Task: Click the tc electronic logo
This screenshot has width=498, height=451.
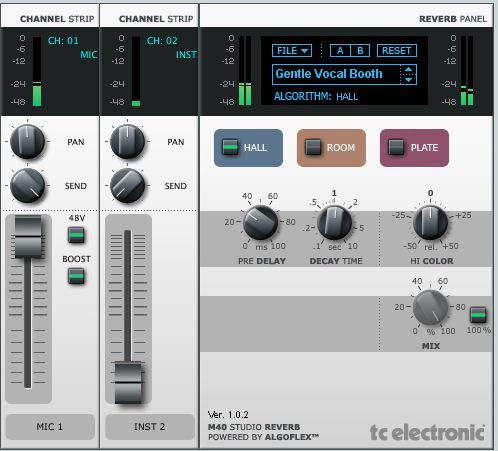Action: [x=427, y=432]
